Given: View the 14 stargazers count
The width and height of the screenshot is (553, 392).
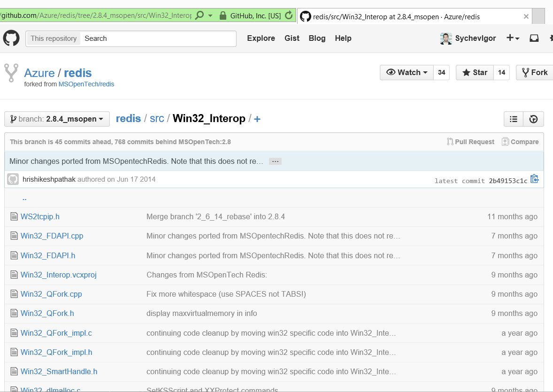Looking at the screenshot, I should pos(501,73).
